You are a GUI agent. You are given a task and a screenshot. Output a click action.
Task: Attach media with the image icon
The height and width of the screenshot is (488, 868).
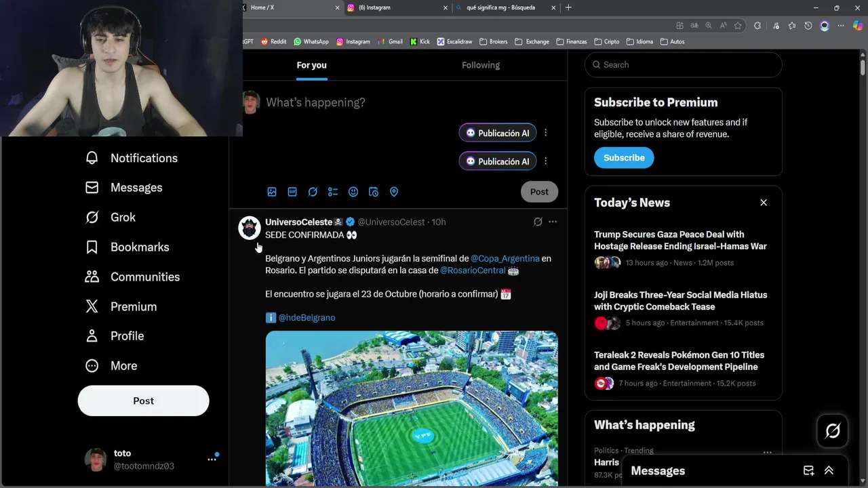272,192
